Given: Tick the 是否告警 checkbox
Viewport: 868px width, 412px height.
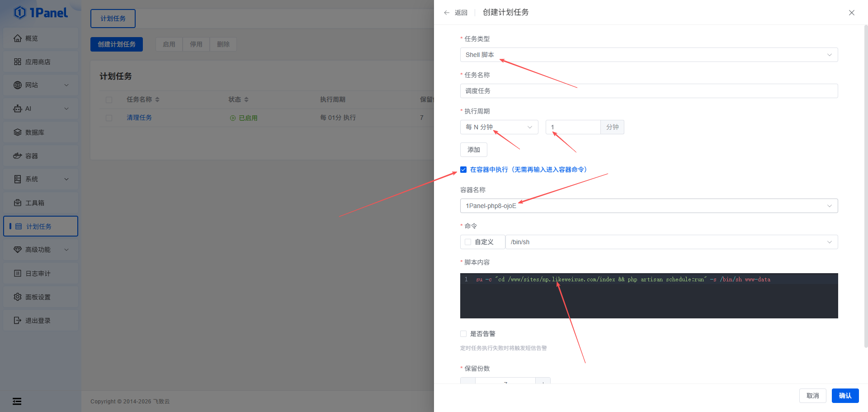Looking at the screenshot, I should tap(463, 334).
